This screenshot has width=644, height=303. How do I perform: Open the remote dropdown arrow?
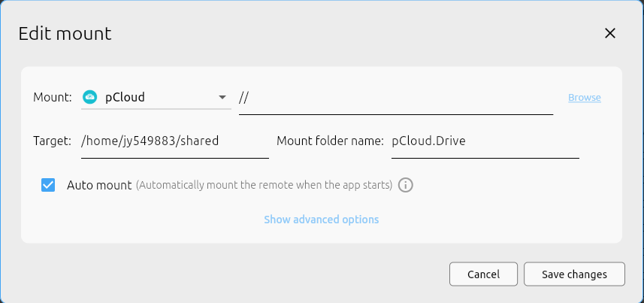(222, 98)
